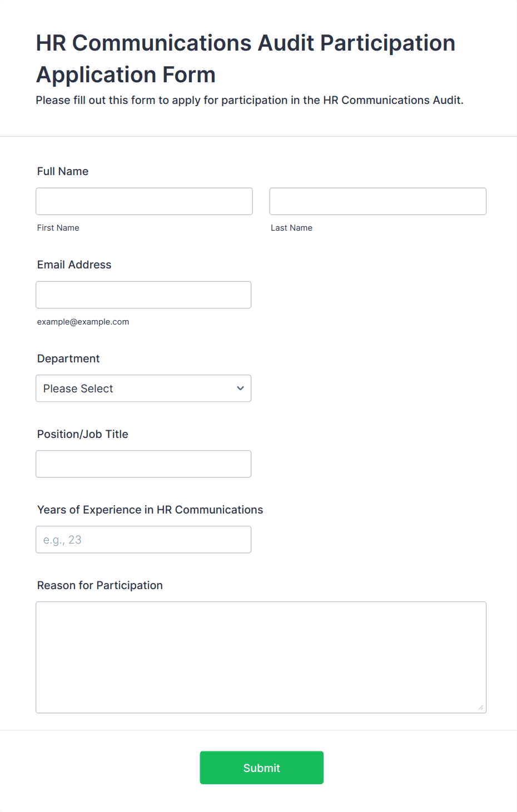Click the 'example@example.com' hint text
Screen dimensions: 517x812
pyautogui.click(x=83, y=322)
